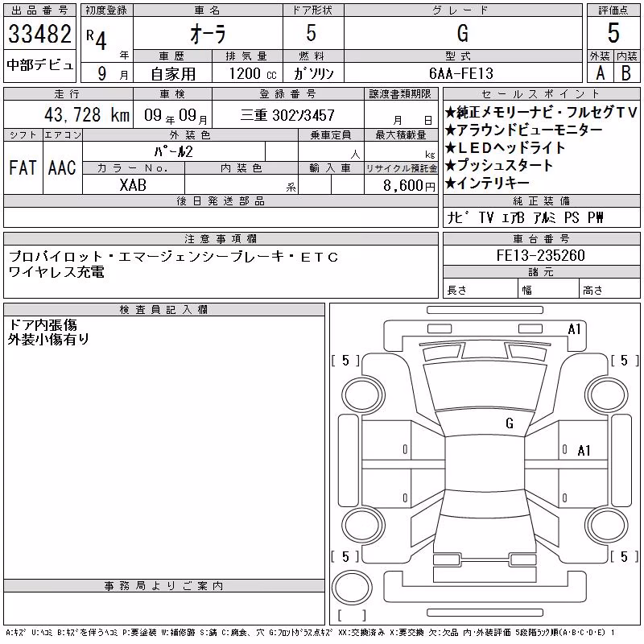Select the exterior grade A cell

click(x=600, y=72)
